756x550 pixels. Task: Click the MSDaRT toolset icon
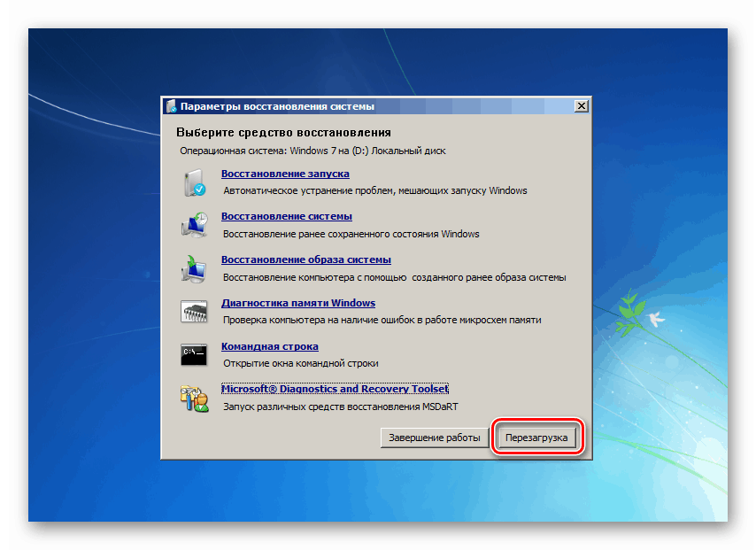tap(194, 399)
